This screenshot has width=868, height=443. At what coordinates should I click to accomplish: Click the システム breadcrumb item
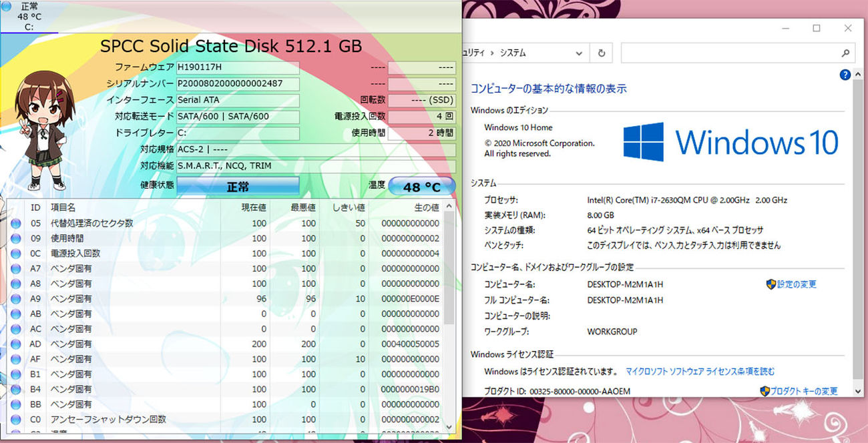click(x=513, y=53)
